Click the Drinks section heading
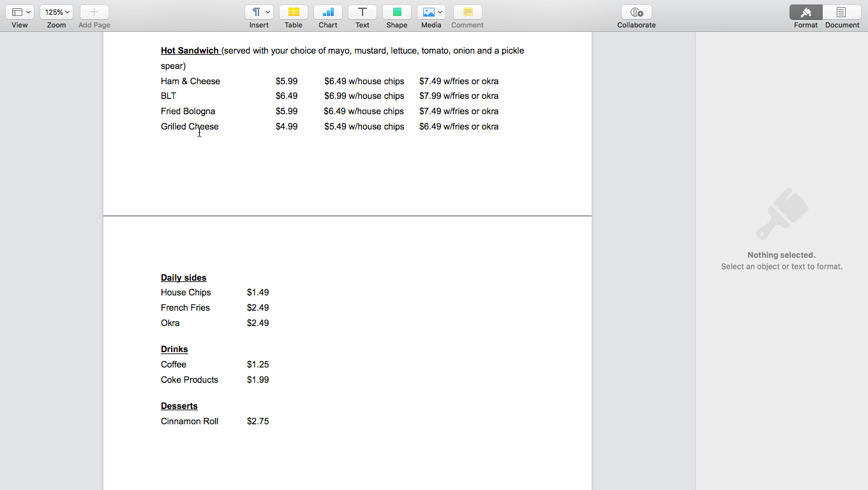 tap(174, 349)
